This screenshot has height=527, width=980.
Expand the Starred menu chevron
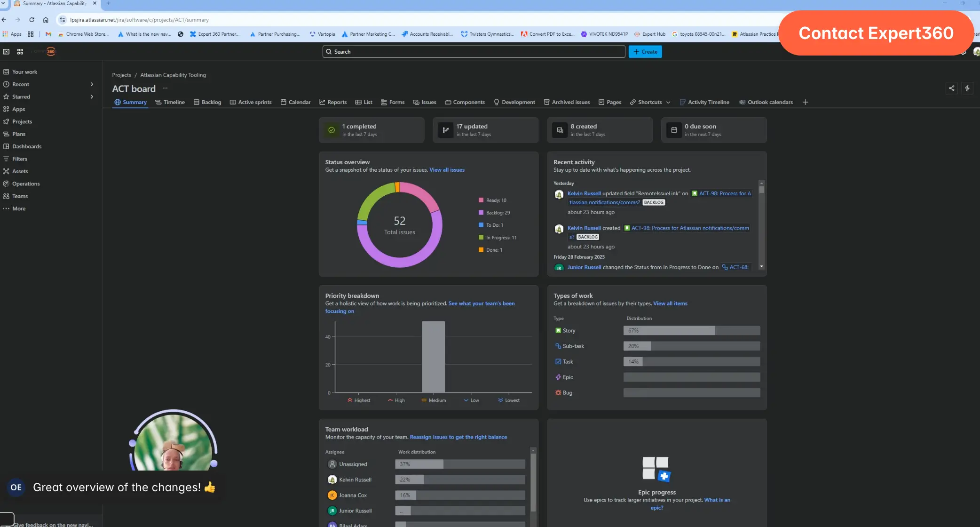[92, 97]
